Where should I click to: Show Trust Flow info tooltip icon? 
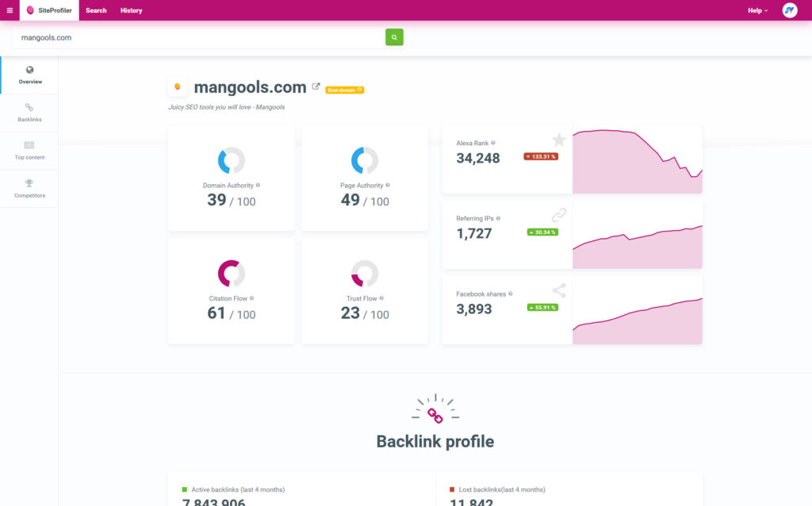click(x=381, y=297)
